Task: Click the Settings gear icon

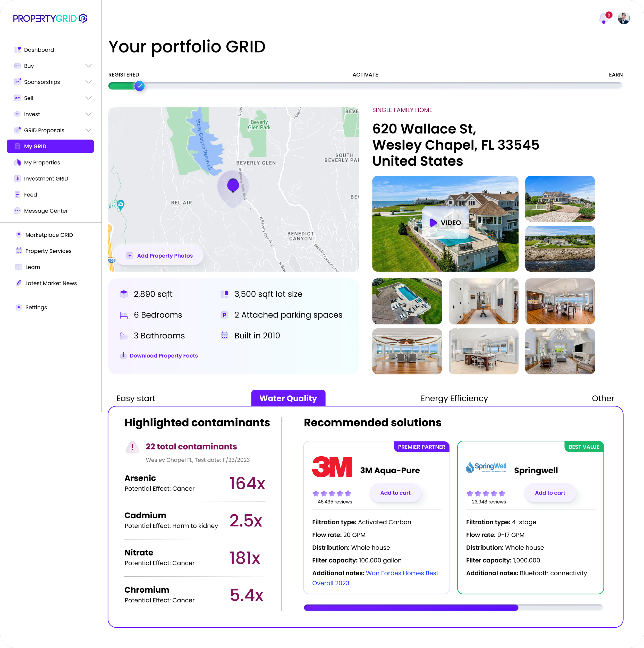Action: [19, 307]
